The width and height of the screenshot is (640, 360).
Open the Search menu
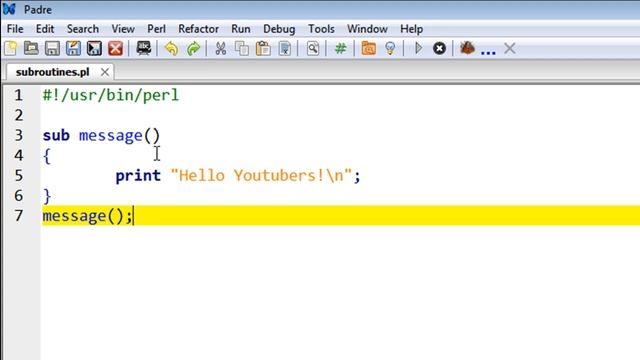[83, 29]
